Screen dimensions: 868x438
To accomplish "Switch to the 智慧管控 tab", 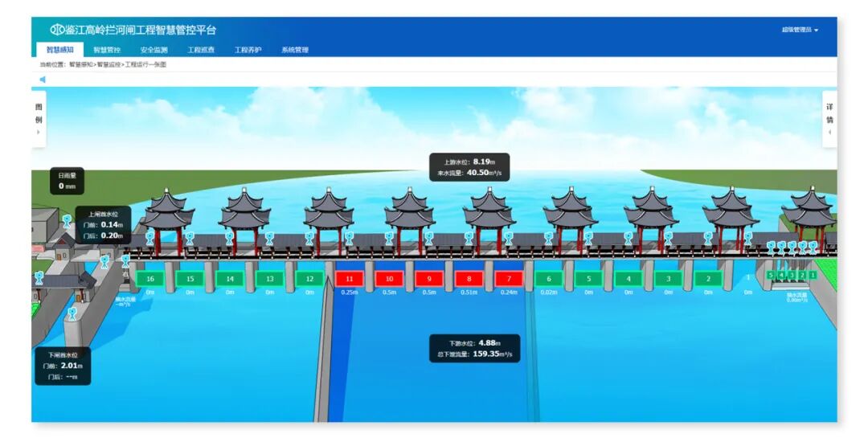I will (x=107, y=49).
